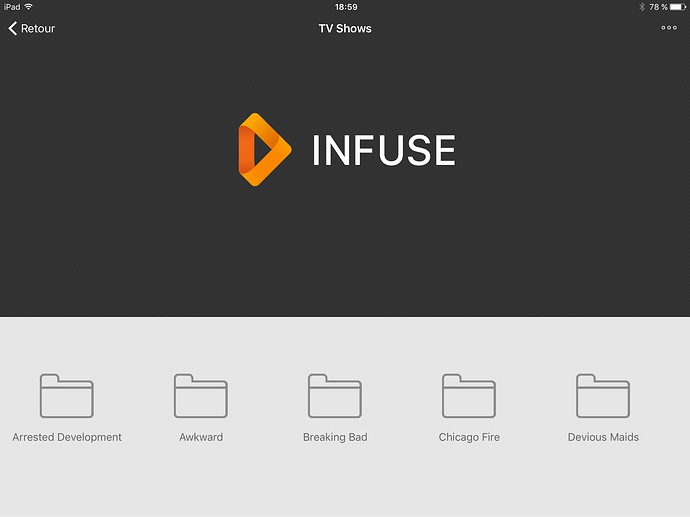Open the Devious Maids folder icon
This screenshot has width=690, height=517.
(x=603, y=396)
